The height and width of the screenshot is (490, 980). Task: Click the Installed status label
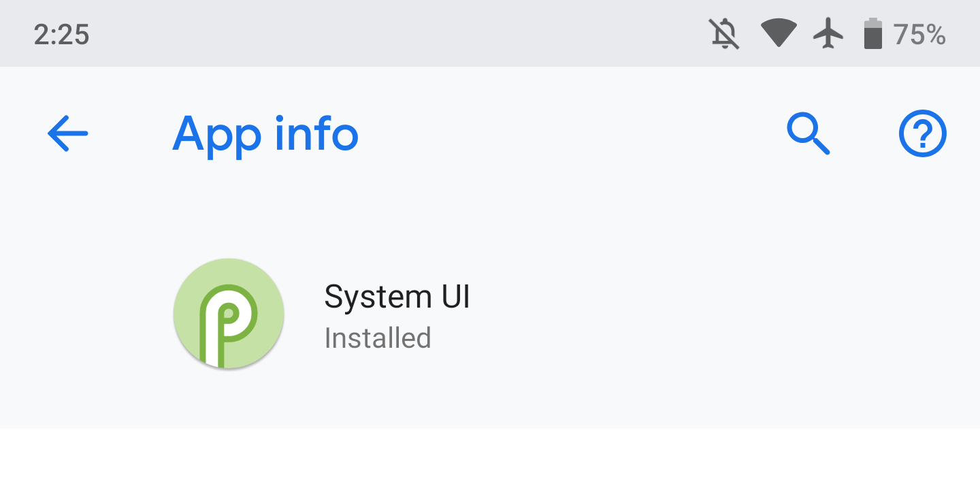(377, 338)
